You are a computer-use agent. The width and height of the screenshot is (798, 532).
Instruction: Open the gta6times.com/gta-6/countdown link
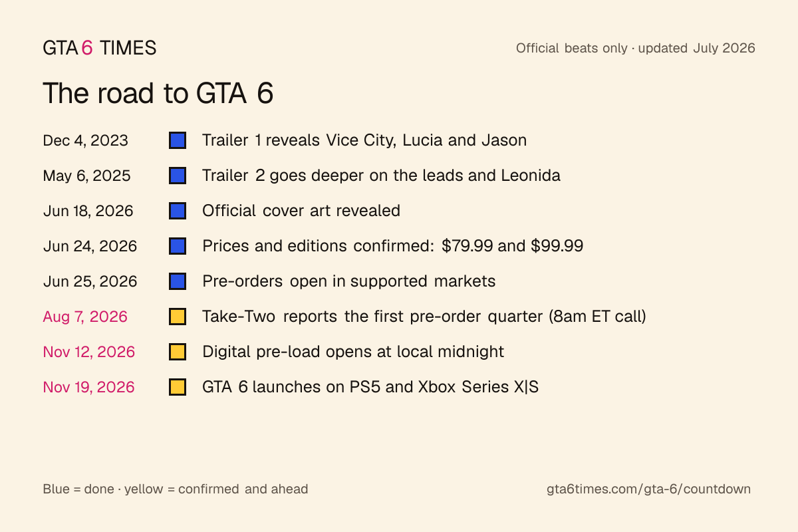point(648,489)
